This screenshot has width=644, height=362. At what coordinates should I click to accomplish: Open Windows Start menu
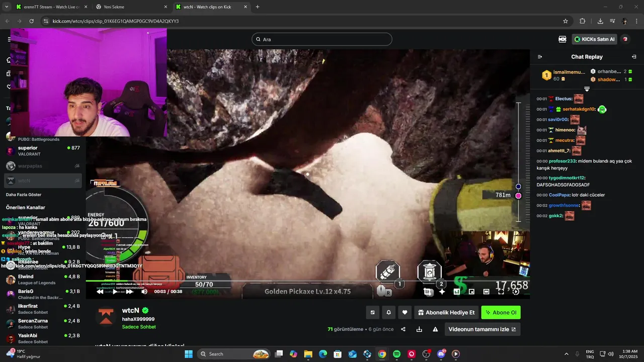click(x=189, y=354)
